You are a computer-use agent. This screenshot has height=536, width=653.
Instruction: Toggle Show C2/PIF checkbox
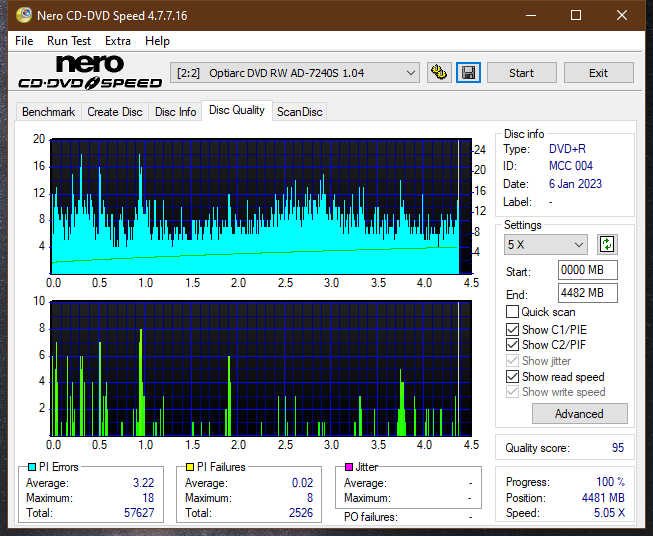click(512, 345)
